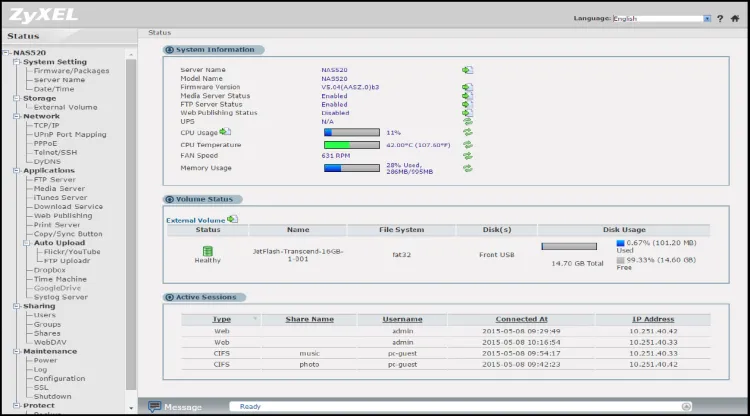
Task: Open Time Machine settings in sidebar
Action: 60,278
